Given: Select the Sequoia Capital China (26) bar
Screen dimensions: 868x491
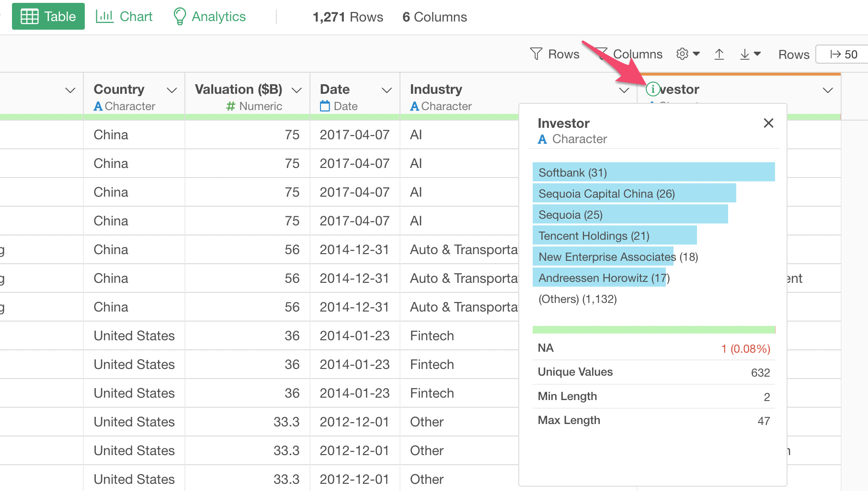Looking at the screenshot, I should point(634,193).
